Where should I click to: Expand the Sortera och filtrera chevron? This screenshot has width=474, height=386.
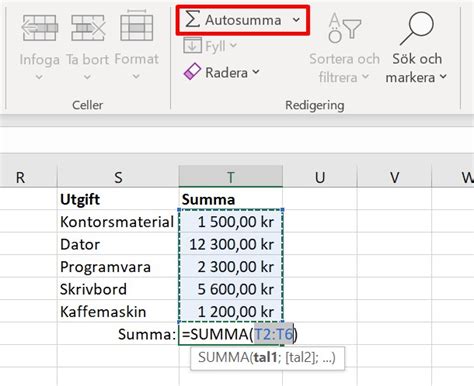(366, 76)
